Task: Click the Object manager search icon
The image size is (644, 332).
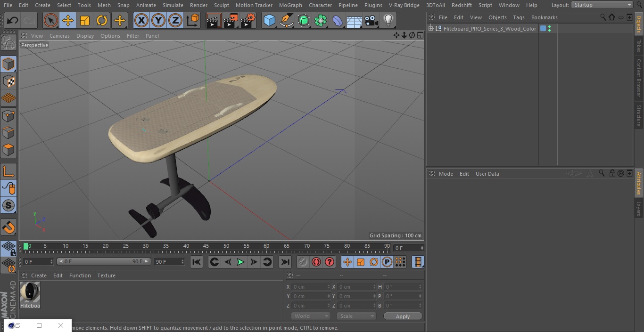Action: [603, 17]
